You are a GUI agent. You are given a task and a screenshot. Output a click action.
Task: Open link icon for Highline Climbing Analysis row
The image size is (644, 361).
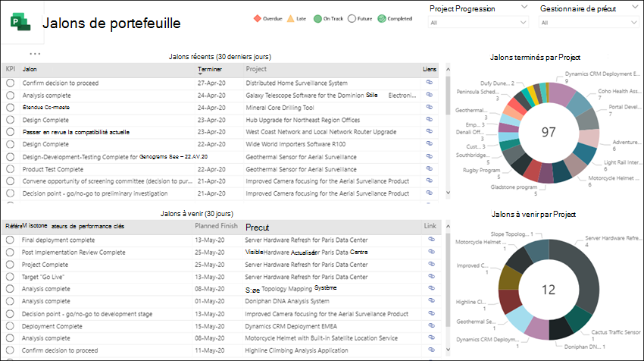431,350
